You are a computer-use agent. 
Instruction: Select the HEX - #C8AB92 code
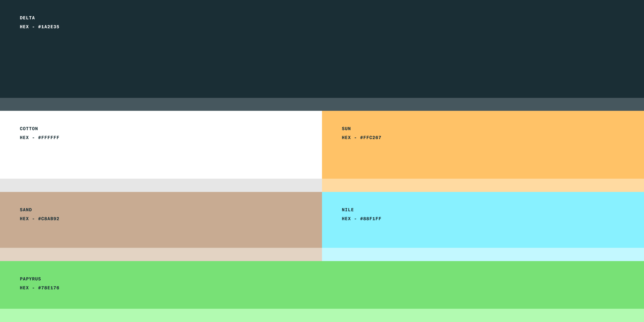(x=39, y=219)
